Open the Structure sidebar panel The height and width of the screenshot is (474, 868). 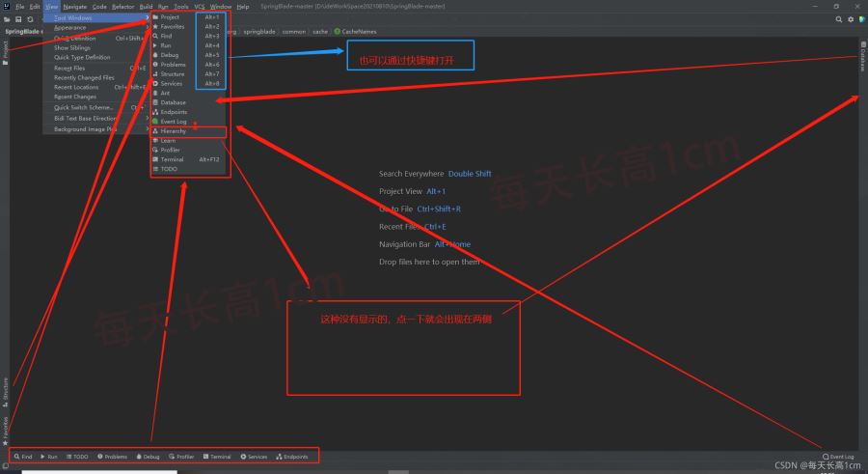(5, 389)
